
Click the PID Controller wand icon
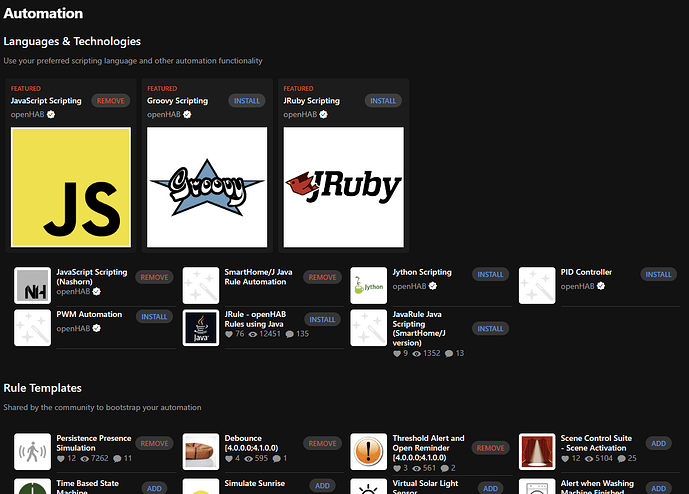pos(537,286)
